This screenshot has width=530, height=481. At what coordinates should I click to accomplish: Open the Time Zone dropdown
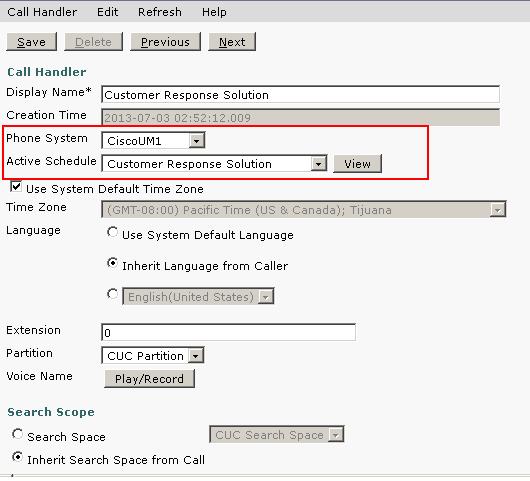tap(304, 210)
